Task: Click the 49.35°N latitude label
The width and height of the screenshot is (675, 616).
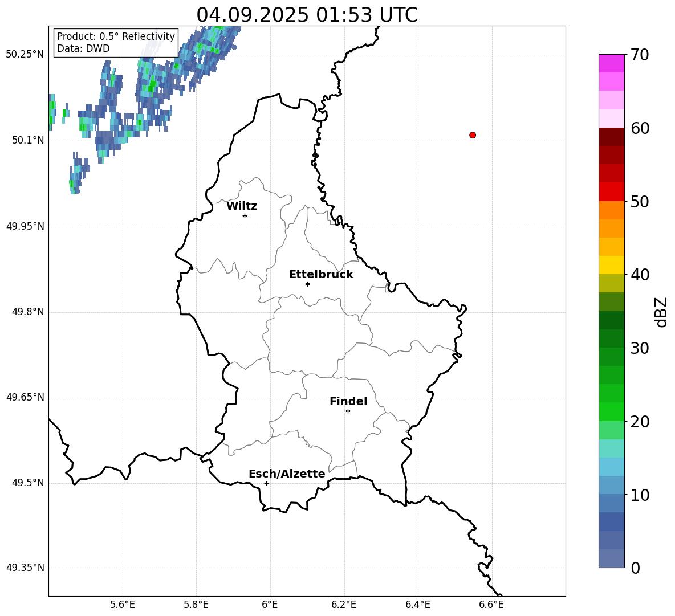Action: point(25,568)
